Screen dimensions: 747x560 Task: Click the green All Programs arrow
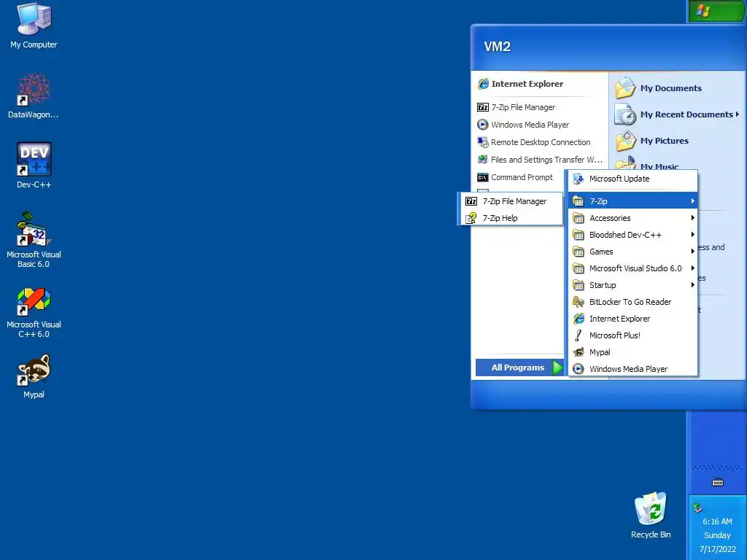[557, 367]
